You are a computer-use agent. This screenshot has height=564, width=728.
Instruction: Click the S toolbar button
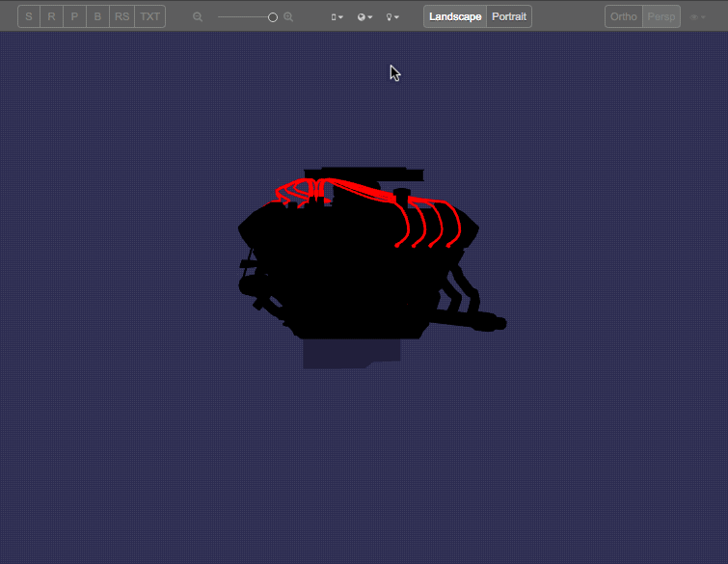pos(29,16)
